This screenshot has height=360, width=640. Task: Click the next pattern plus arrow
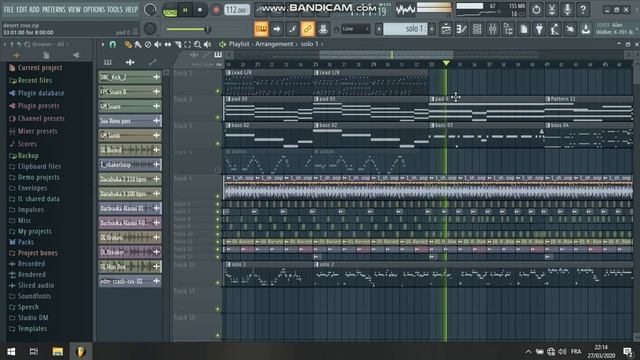tap(432, 29)
